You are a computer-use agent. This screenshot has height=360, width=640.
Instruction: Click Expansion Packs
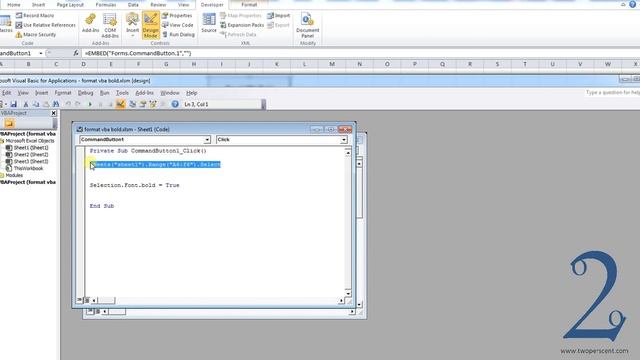pos(242,25)
